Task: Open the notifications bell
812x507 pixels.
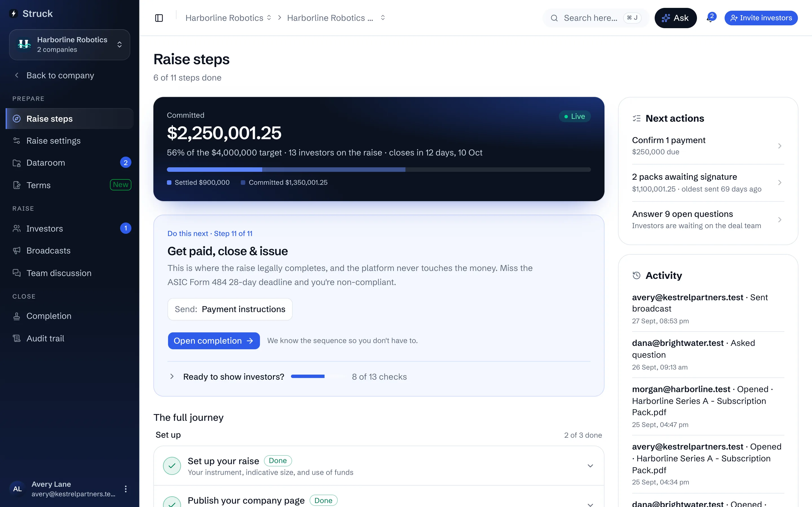Action: tap(710, 18)
